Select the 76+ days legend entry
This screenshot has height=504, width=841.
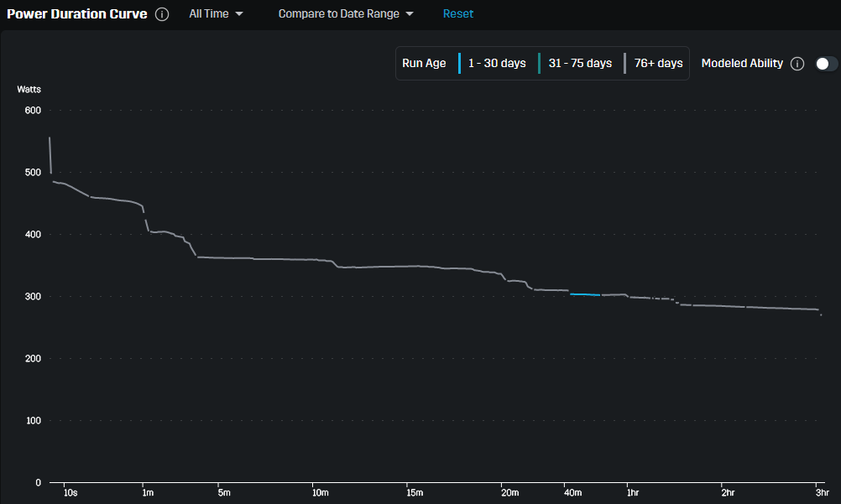[x=658, y=64]
